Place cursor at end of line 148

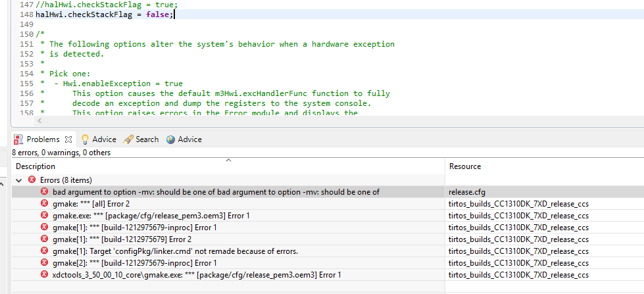175,14
